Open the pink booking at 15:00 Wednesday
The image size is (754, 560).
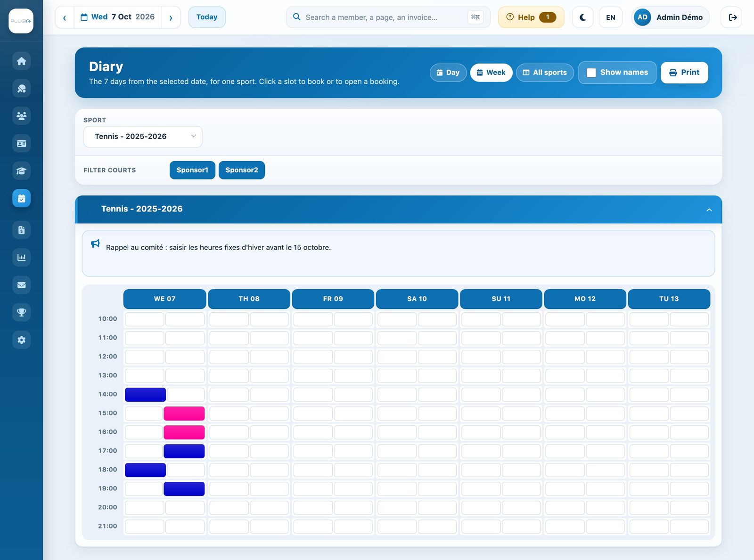[184, 414]
